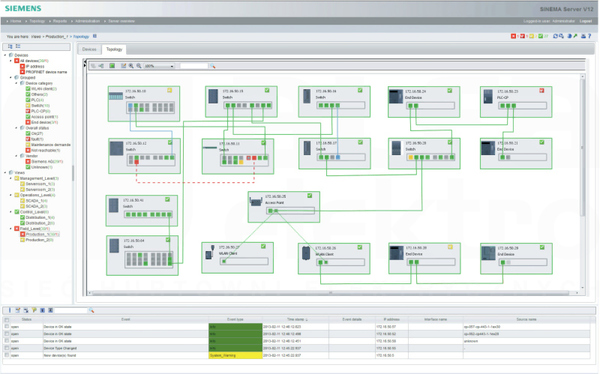
Task: Collapse the Operations_Level view node
Action: pyautogui.click(x=11, y=195)
